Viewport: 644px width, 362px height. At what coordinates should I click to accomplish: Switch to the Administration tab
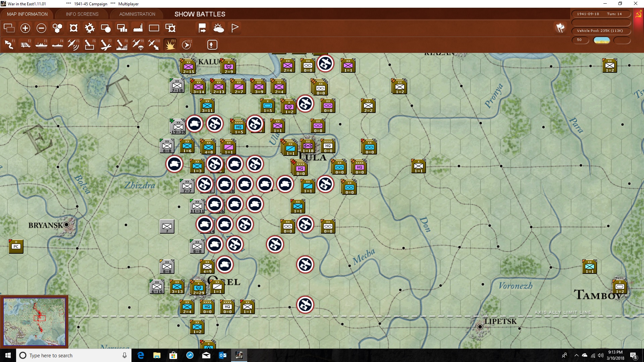[x=137, y=14]
